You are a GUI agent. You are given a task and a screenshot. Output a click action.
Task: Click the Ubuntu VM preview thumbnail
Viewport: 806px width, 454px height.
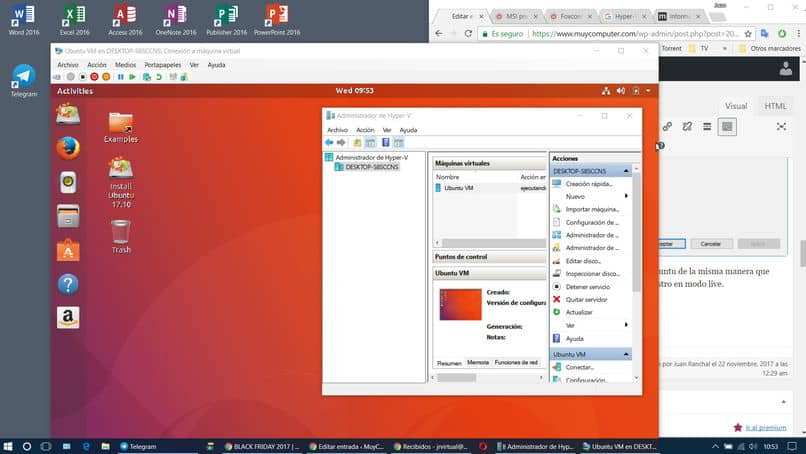(461, 304)
